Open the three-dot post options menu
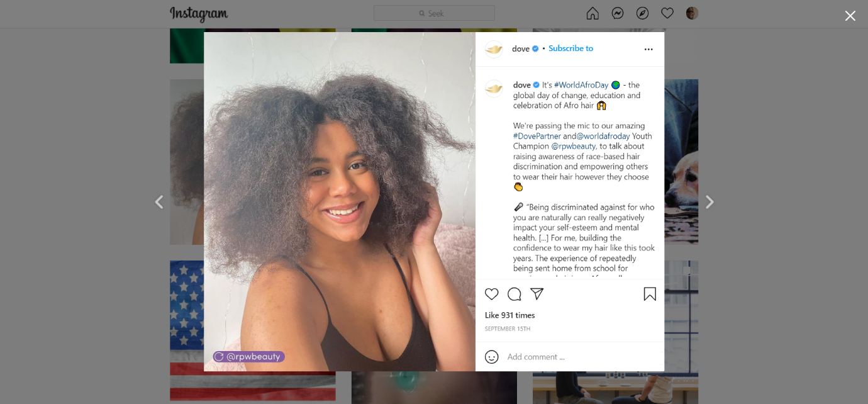The height and width of the screenshot is (404, 868). (648, 49)
